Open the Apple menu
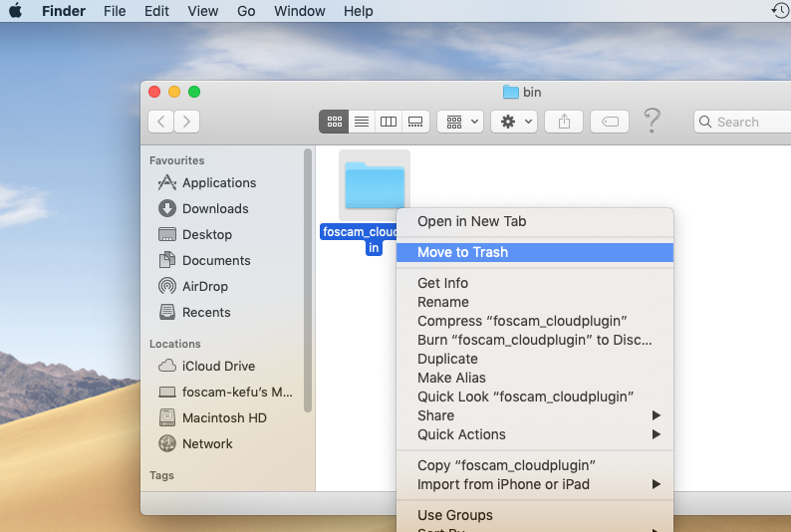The image size is (791, 532). click(x=15, y=10)
